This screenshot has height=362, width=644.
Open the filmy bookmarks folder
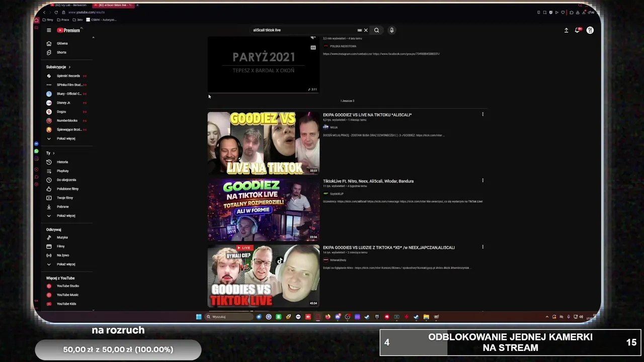pos(48,20)
